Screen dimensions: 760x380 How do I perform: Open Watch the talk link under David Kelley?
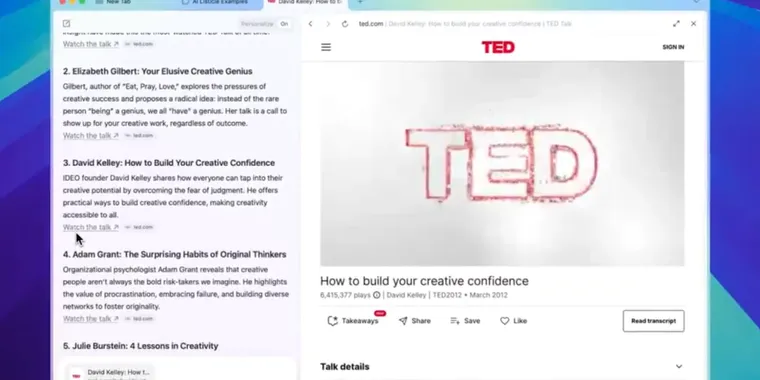tap(91, 227)
